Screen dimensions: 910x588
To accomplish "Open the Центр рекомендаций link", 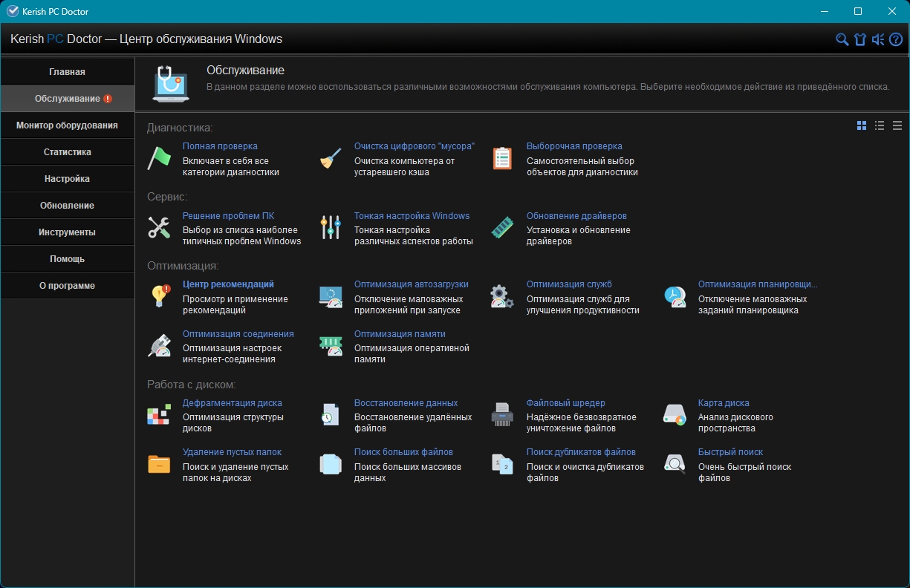I will (228, 284).
